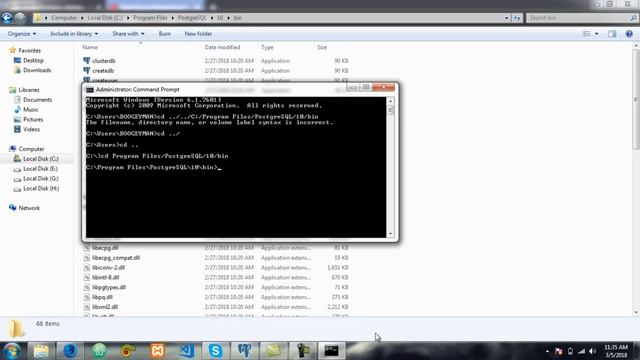Open Videos library in navigation pane
Screen dimensions: 640x360
(x=31, y=129)
